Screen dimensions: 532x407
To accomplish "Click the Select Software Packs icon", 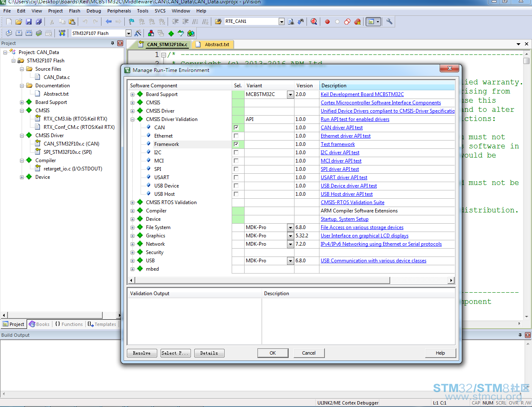I will click(x=181, y=33).
